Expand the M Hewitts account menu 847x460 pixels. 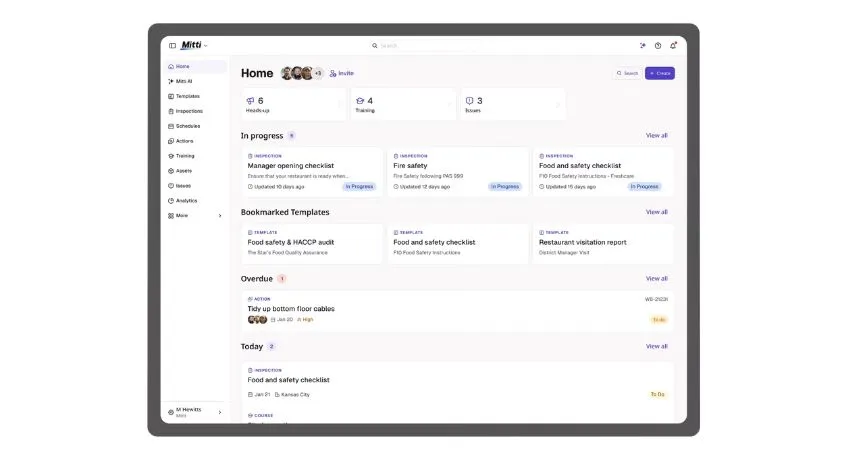[195, 412]
